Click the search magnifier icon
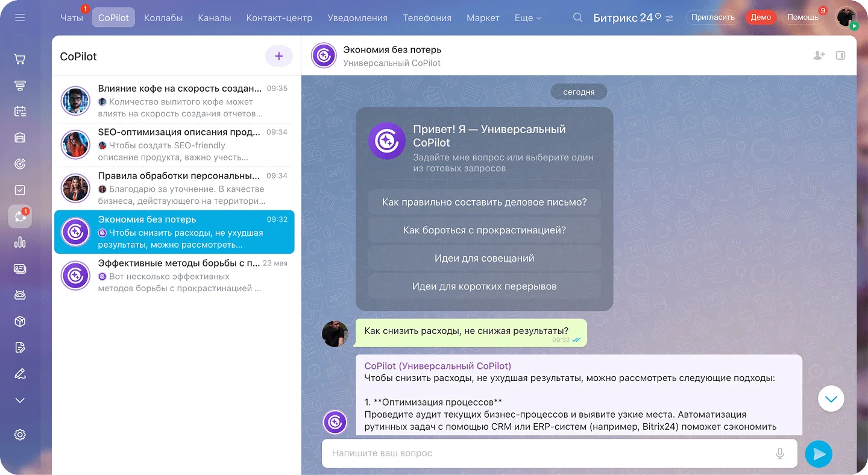 pyautogui.click(x=577, y=17)
